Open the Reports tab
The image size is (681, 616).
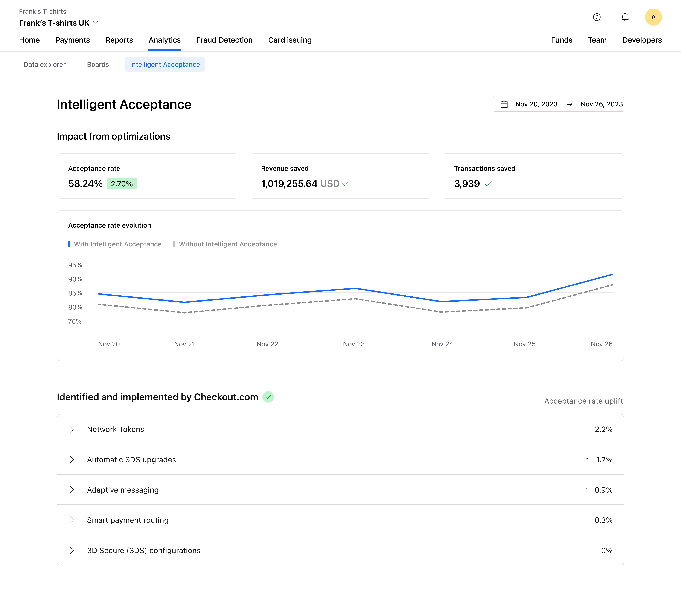pyautogui.click(x=119, y=40)
